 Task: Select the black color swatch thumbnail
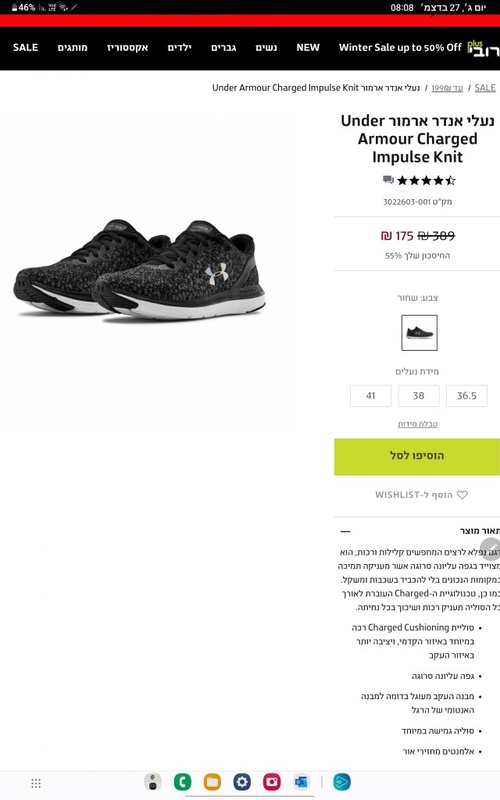coord(419,333)
